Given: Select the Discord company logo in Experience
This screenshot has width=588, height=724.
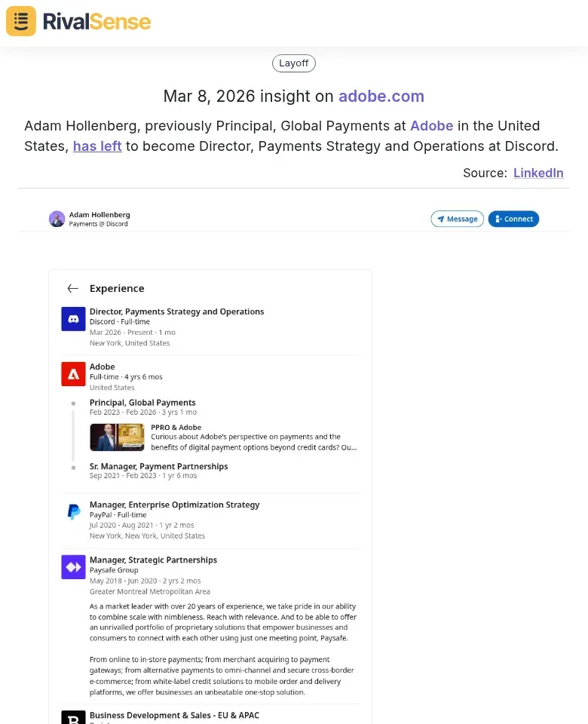Looking at the screenshot, I should pos(73,319).
